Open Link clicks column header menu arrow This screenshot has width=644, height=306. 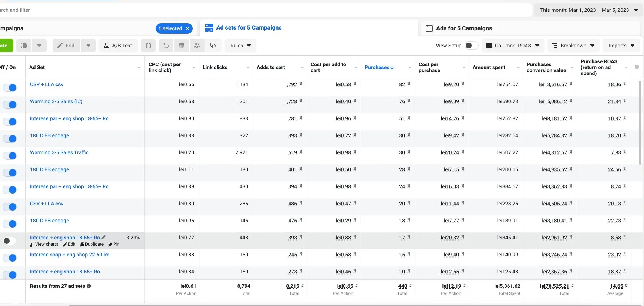click(248, 67)
